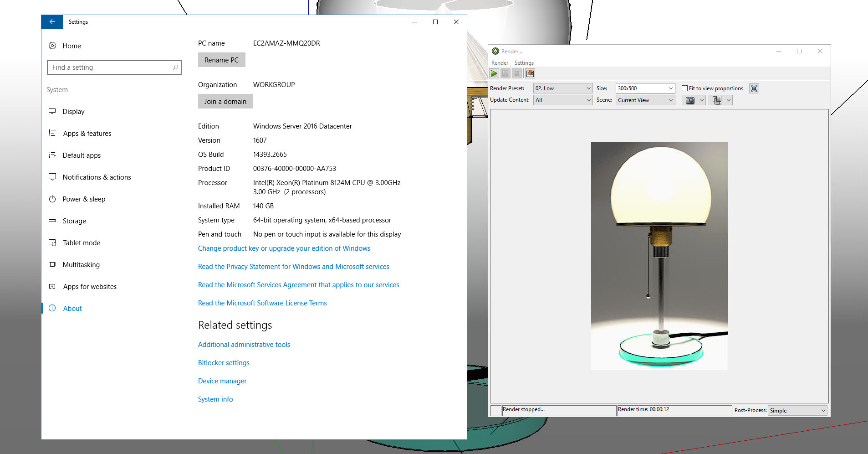Viewport: 868px width, 454px height.
Task: Click the search magnifier in Find a setting
Action: (x=175, y=67)
